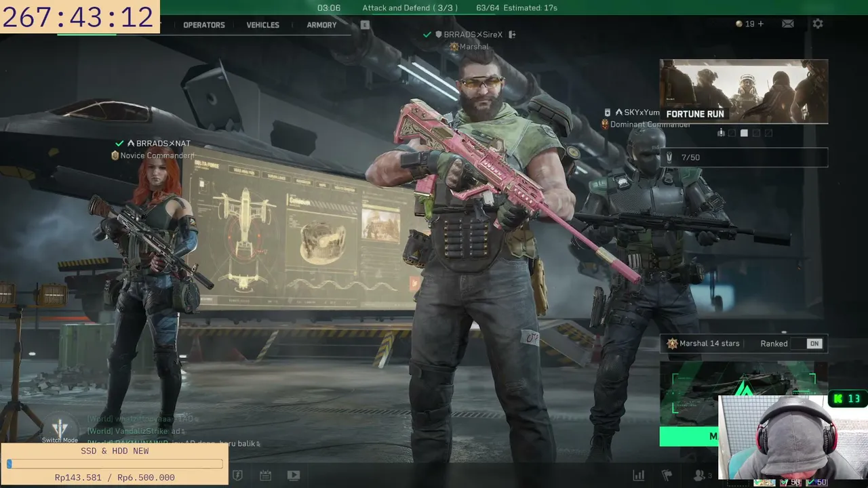This screenshot has height=488, width=868.
Task: Switch to the Armory tab
Action: [x=321, y=25]
